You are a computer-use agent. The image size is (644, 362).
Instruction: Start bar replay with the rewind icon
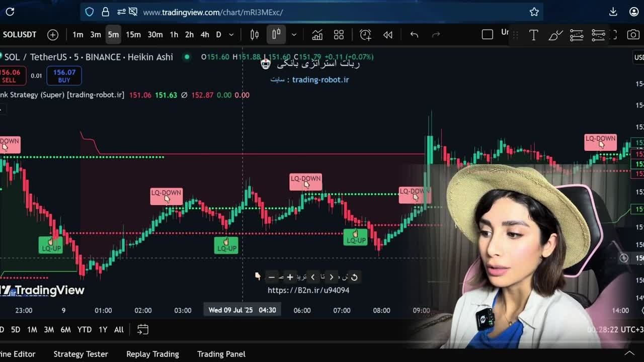tap(387, 35)
